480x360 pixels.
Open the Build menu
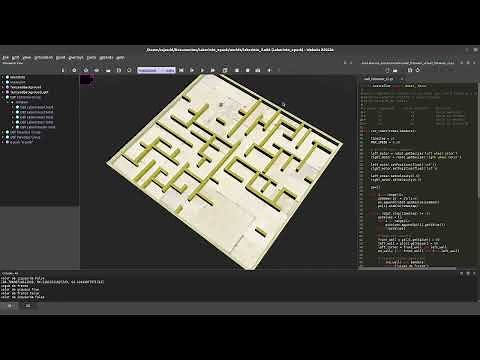pos(61,57)
